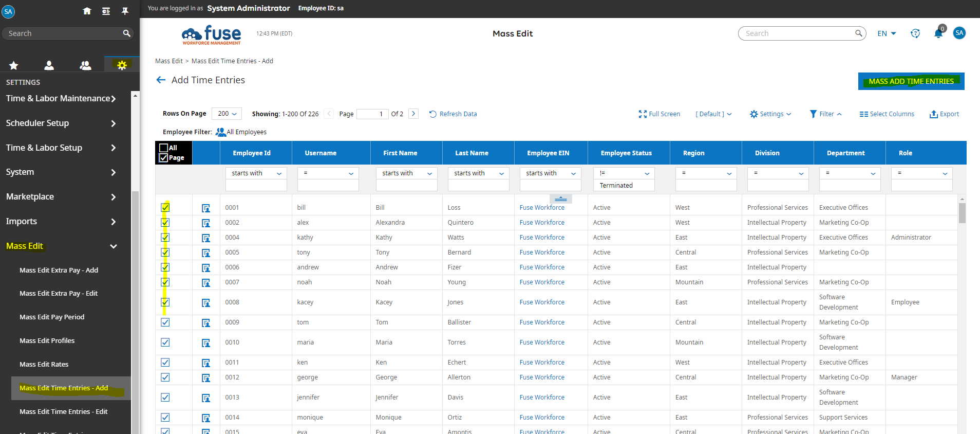Toggle the checkbox for employee 0012 row
The width and height of the screenshot is (980, 434).
click(x=165, y=377)
